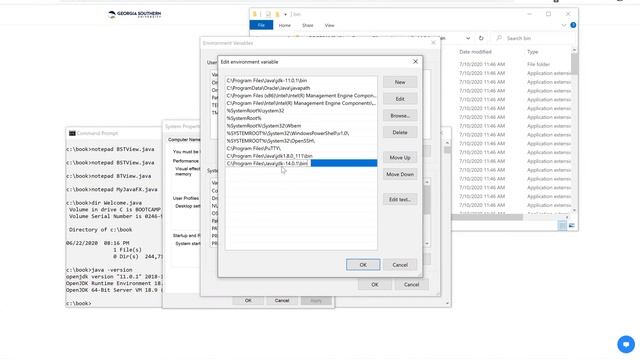640x360 pixels.
Task: Sort by the Date modified column header
Action: [x=476, y=52]
